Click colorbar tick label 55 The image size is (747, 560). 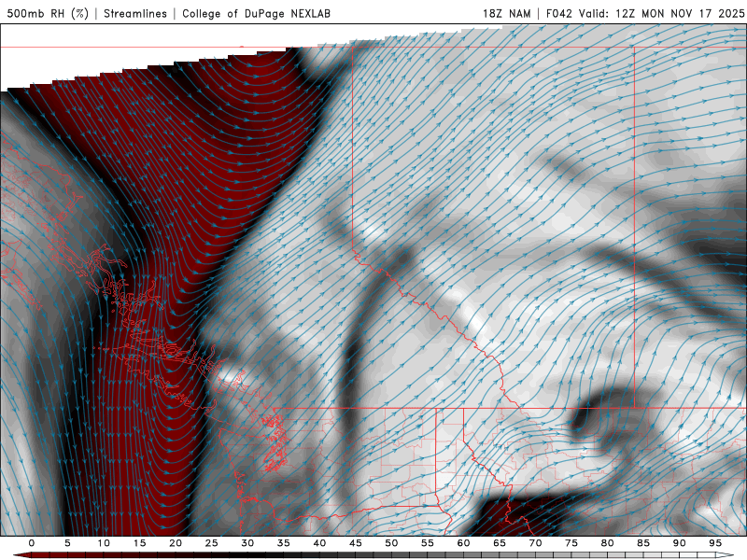pos(428,543)
